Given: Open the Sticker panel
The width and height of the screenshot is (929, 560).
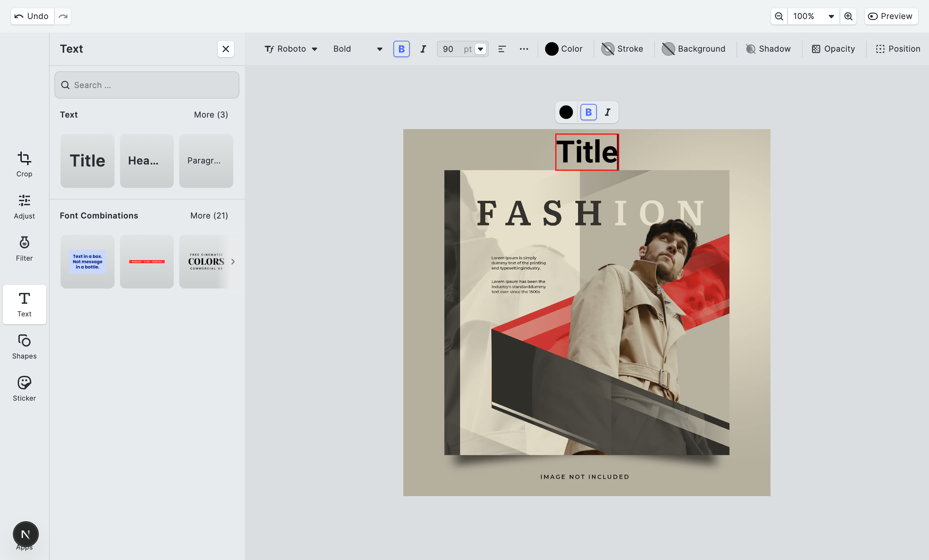Looking at the screenshot, I should [24, 388].
